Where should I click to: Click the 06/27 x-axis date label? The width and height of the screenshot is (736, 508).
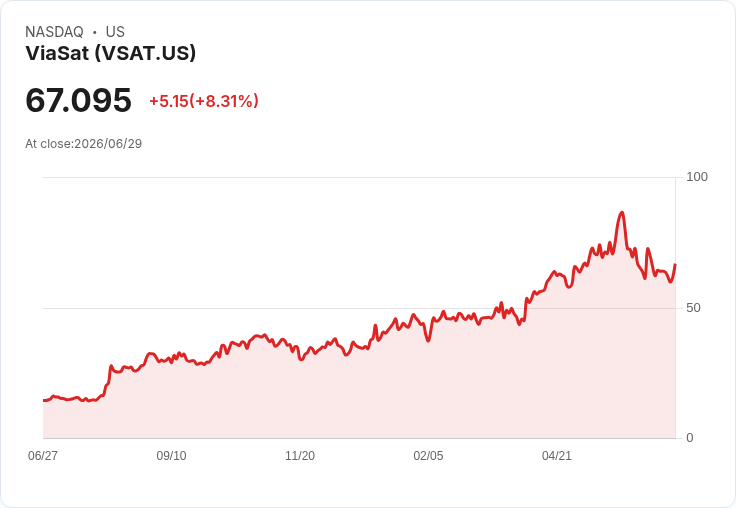coord(43,456)
